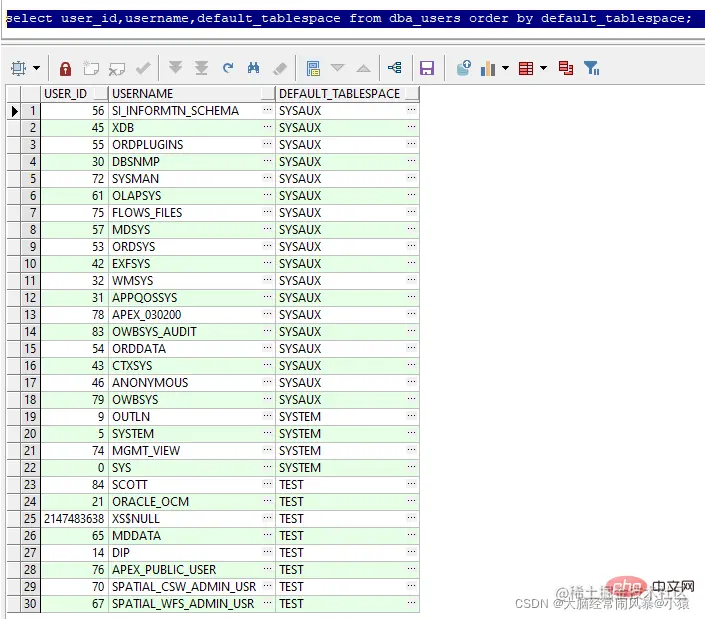Click the grid selection mode icon
Screen dimensions: 705x619
pos(18,68)
